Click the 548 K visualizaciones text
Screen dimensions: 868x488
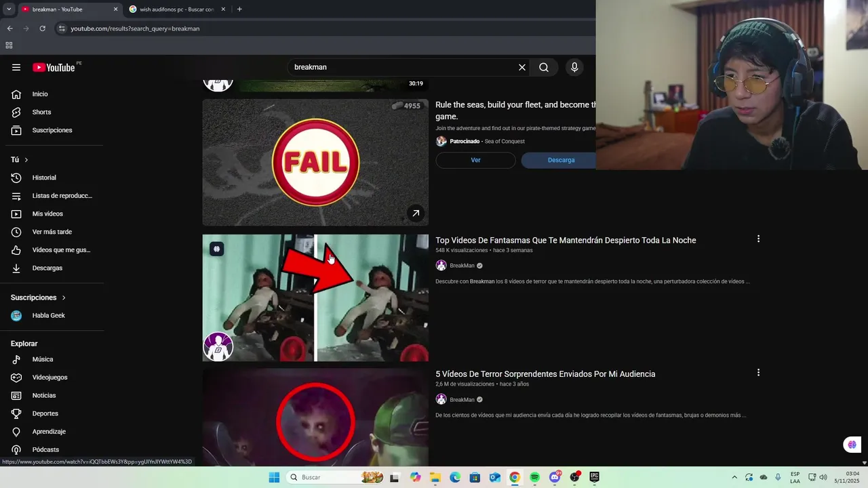coord(462,251)
